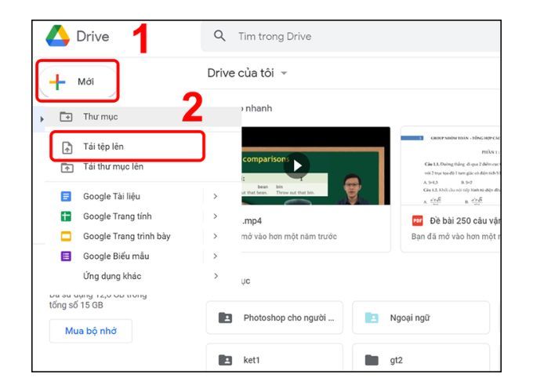
Task: Open the 'gt2' folder
Action: coord(421,358)
